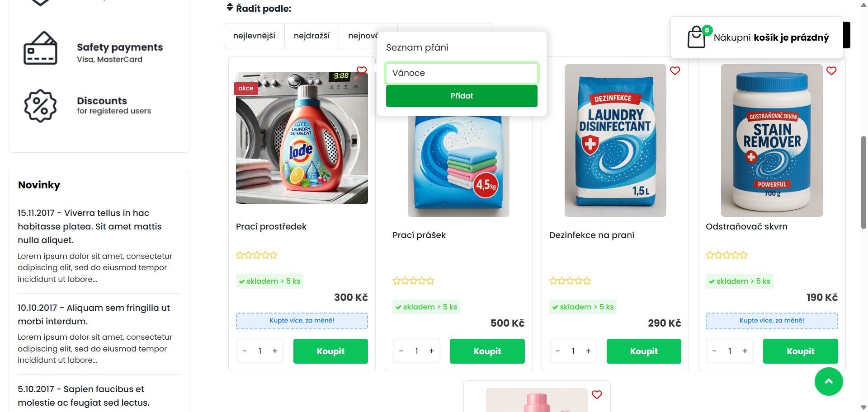Toggle wishlist heart on Odstraňovač skvrn
Screen dimensions: 868x412
point(831,71)
